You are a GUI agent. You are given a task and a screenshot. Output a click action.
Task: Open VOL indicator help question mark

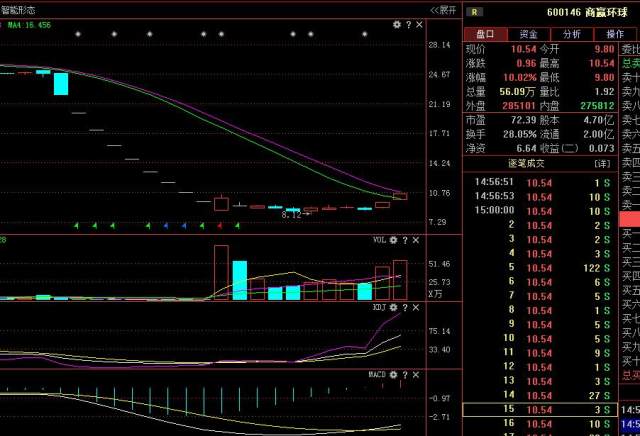(x=405, y=240)
